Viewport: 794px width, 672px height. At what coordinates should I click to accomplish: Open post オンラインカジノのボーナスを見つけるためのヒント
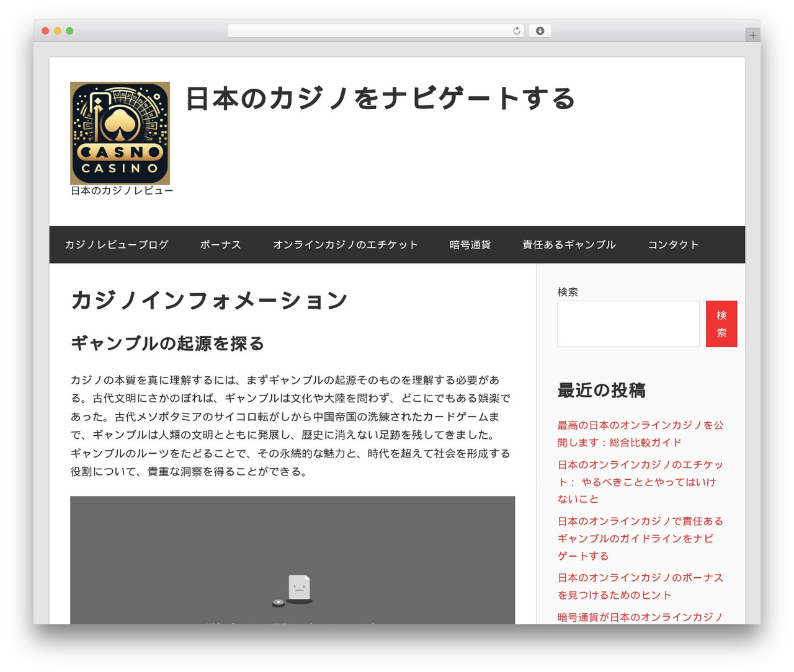(x=640, y=586)
